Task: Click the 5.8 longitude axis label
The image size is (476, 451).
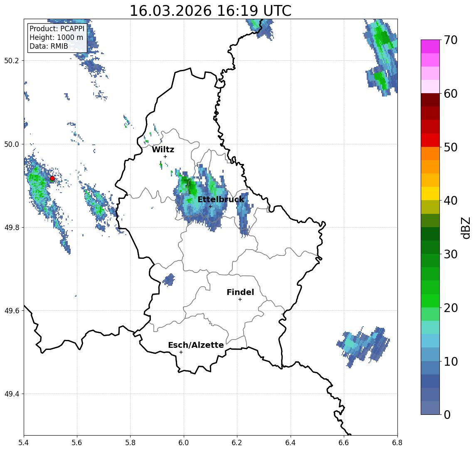Action: coord(131,443)
